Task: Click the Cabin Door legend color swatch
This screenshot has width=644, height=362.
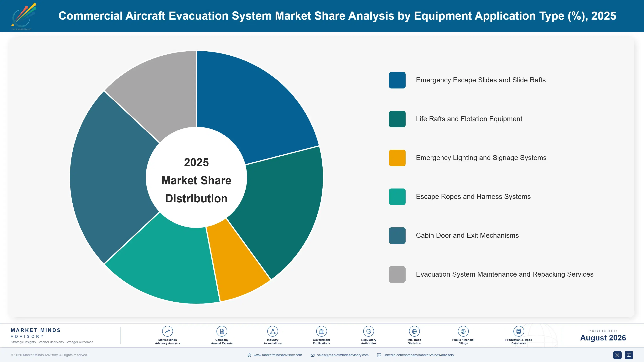Action: tap(397, 236)
